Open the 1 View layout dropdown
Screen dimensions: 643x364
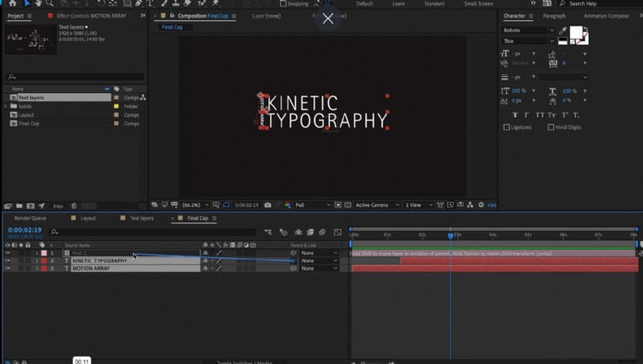[419, 205]
